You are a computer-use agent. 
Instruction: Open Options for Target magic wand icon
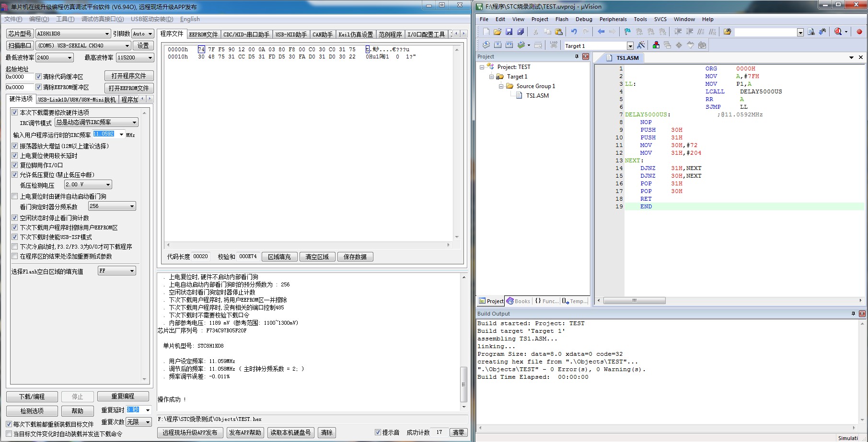(641, 45)
